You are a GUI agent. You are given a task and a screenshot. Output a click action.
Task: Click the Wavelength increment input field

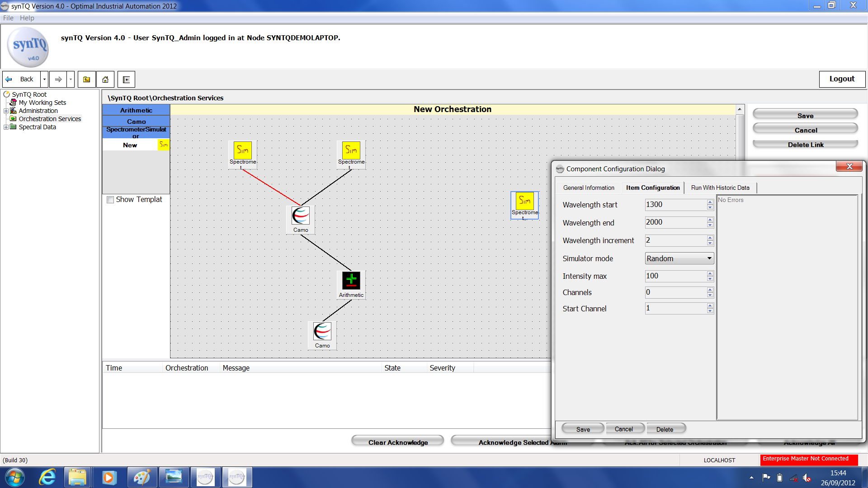[x=675, y=240]
